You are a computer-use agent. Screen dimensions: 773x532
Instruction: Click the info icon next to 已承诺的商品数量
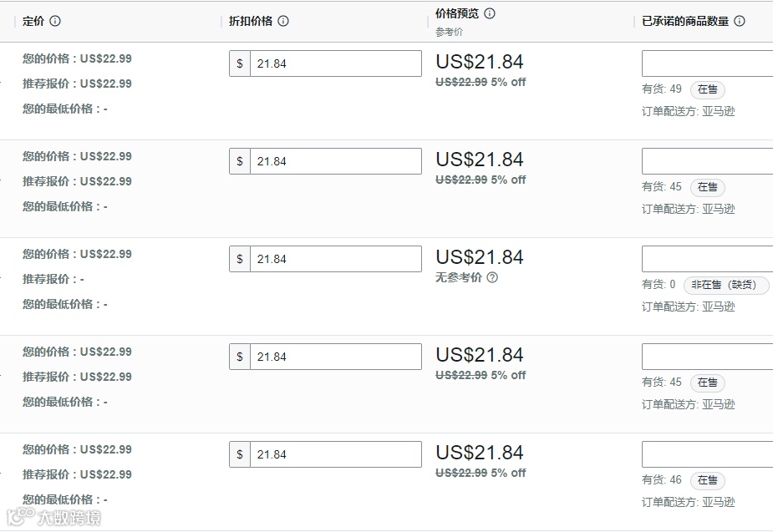[740, 22]
